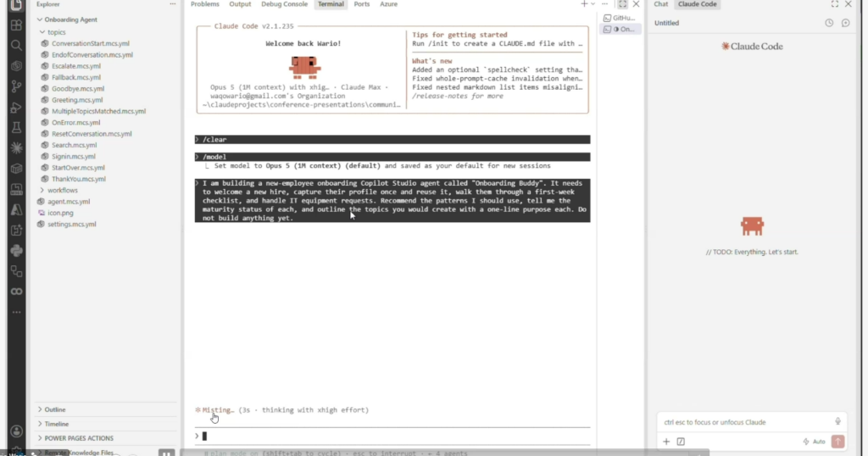Switch to the Problems tab

(x=205, y=4)
